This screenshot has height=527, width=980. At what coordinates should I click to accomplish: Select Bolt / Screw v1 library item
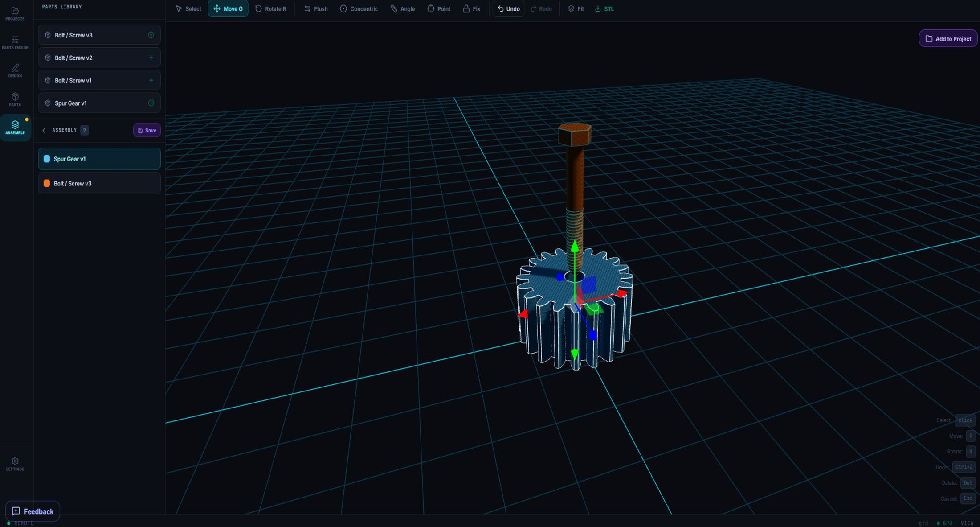point(99,80)
